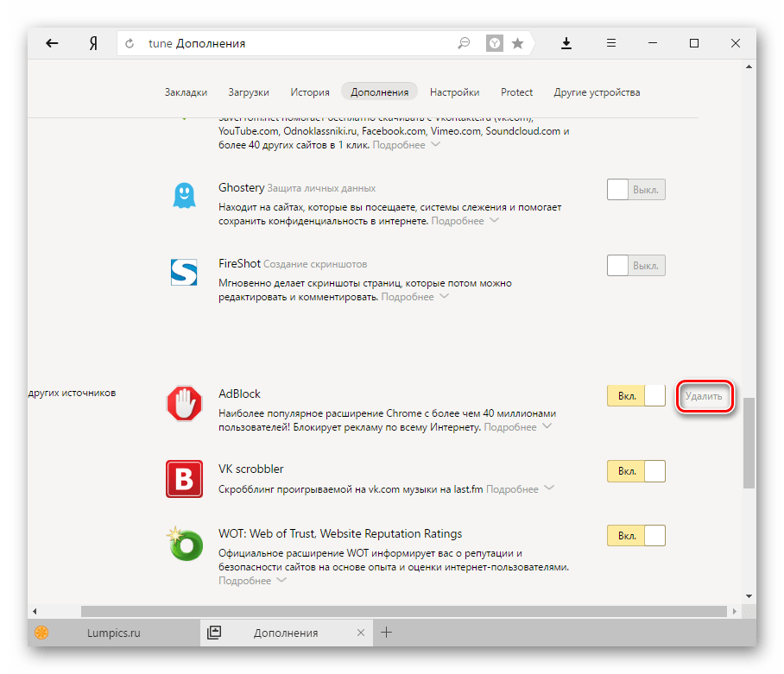Click the Yandex 'Я' home icon

[91, 43]
